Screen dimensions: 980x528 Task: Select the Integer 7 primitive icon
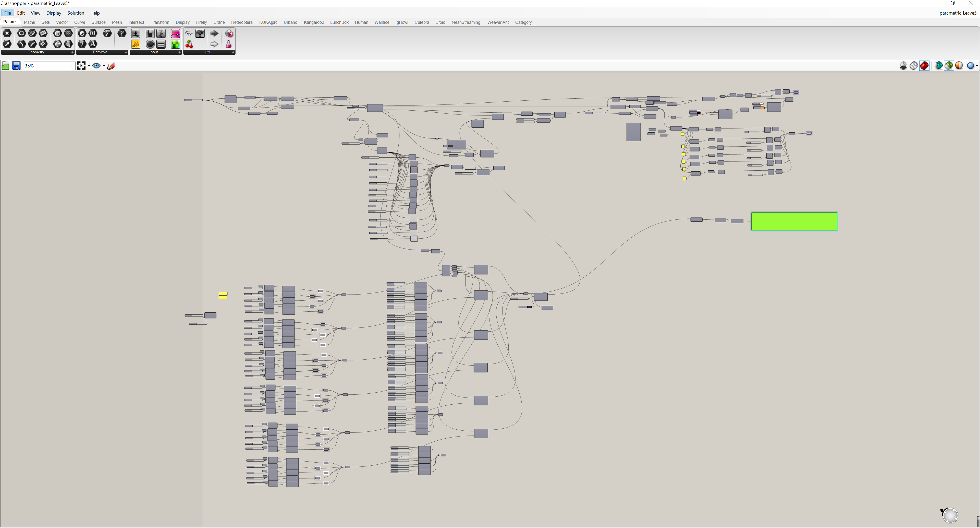[x=82, y=44]
